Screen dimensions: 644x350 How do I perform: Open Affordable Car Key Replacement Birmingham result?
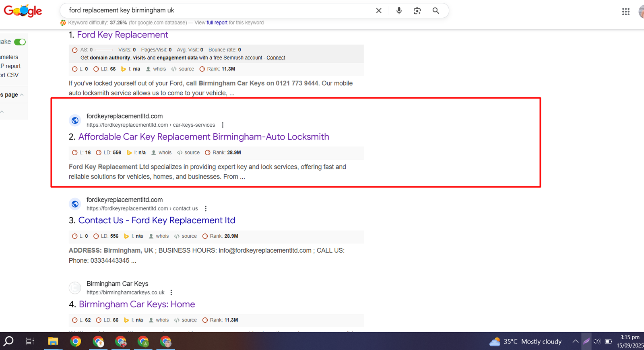203,137
